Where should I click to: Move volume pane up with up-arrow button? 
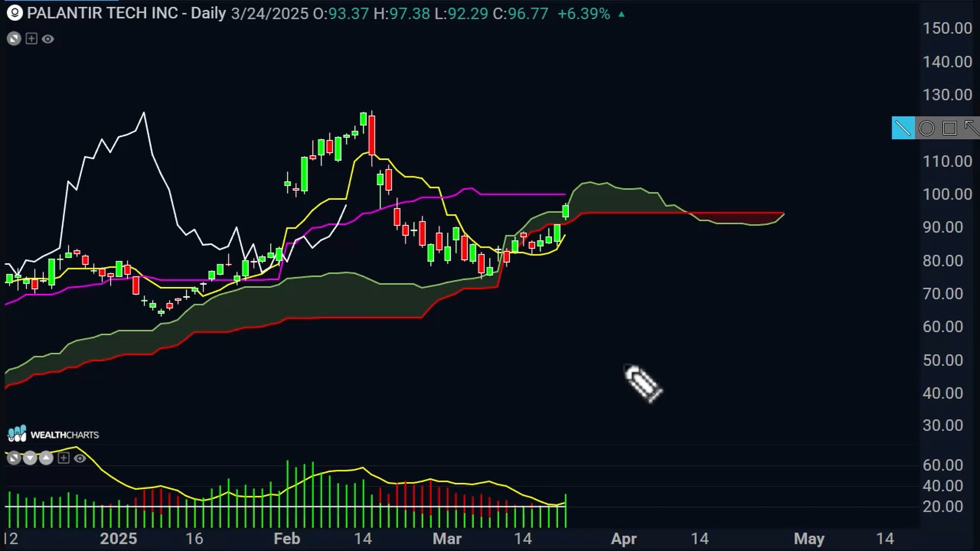click(x=46, y=458)
